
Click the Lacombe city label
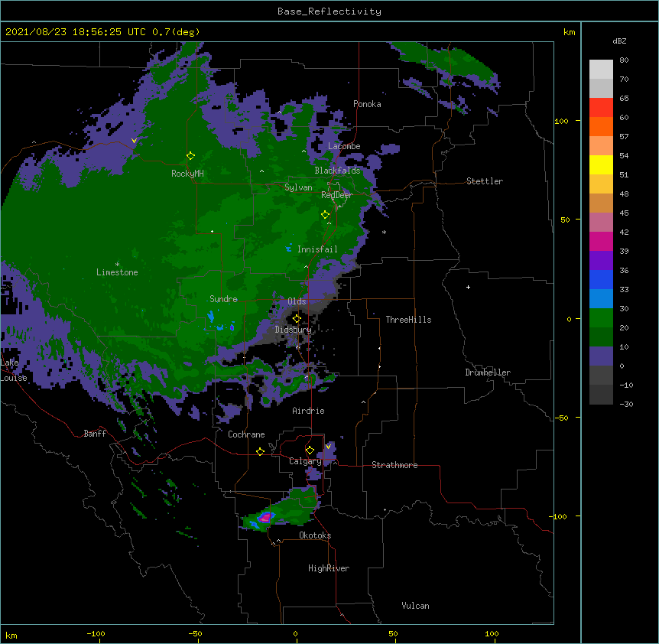tap(344, 146)
